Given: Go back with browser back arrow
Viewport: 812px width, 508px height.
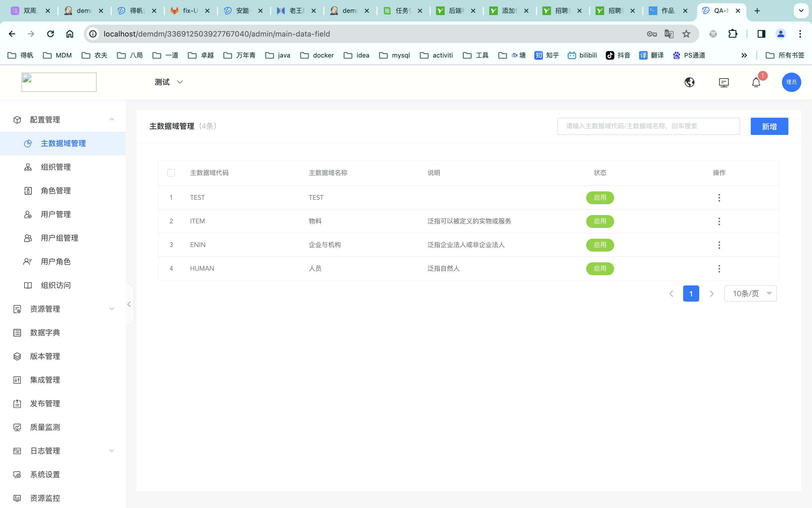Looking at the screenshot, I should pyautogui.click(x=12, y=34).
